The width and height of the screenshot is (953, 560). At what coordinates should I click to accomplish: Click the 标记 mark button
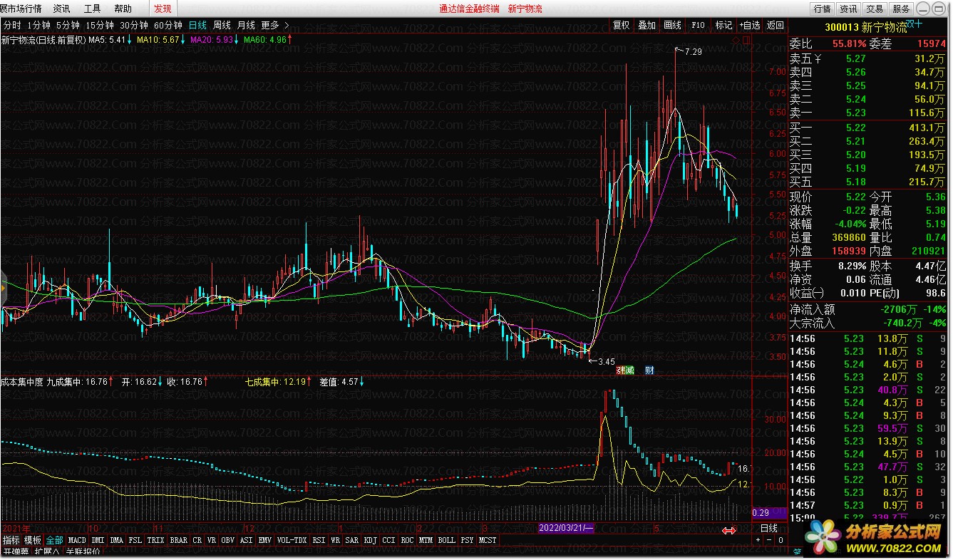(x=723, y=25)
